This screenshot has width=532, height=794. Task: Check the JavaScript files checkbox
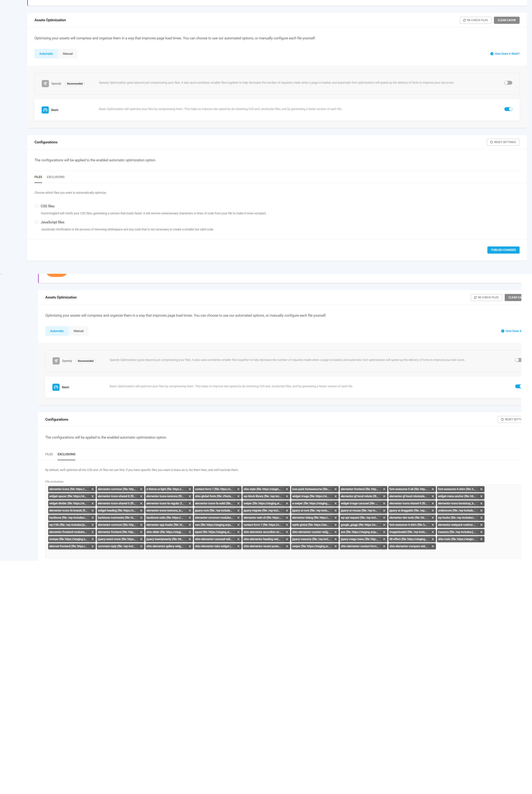(x=36, y=222)
